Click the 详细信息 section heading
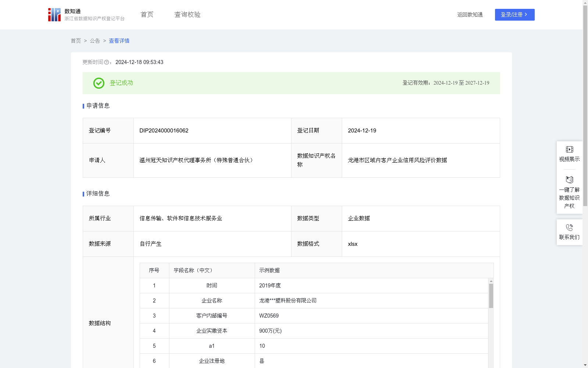 (98, 194)
